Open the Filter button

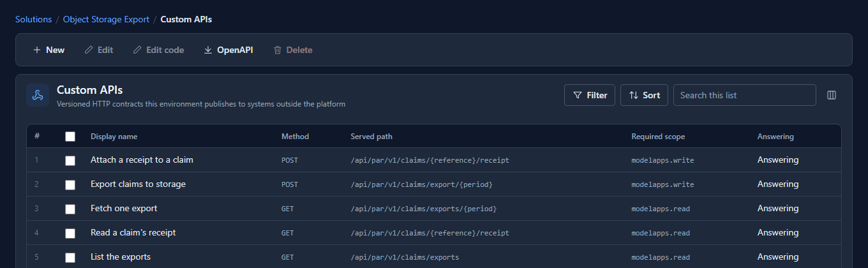(x=590, y=95)
